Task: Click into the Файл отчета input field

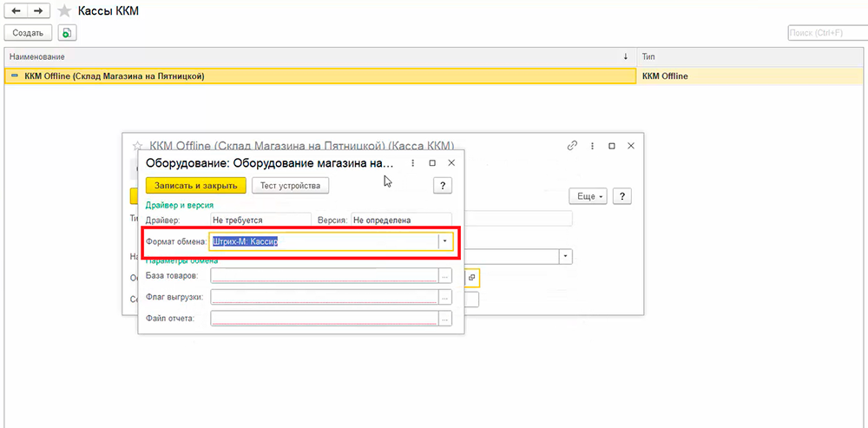Action: tap(323, 319)
